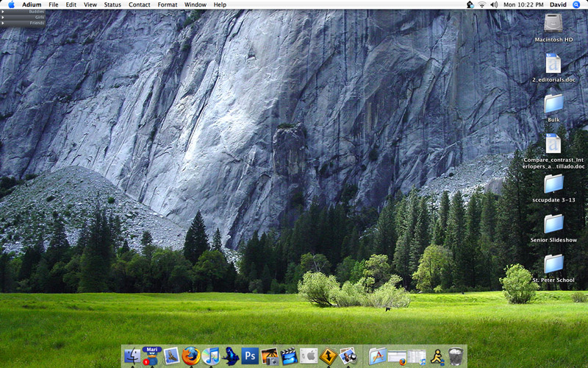The height and width of the screenshot is (368, 588).
Task: Open the View menu
Action: click(90, 4)
